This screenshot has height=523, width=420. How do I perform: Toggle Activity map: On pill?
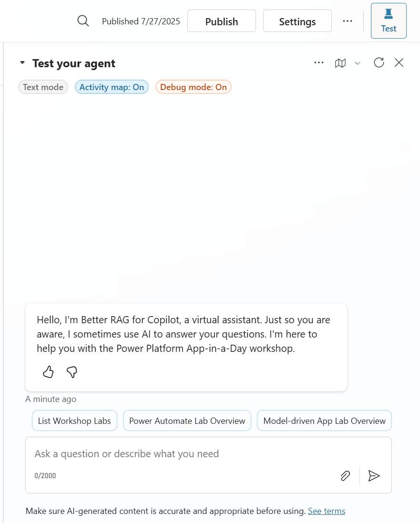[x=112, y=87]
